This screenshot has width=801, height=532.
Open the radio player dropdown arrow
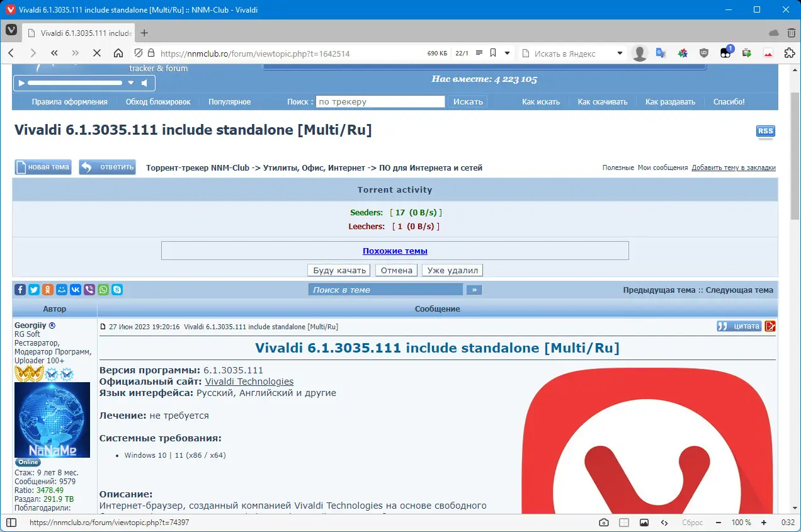131,82
